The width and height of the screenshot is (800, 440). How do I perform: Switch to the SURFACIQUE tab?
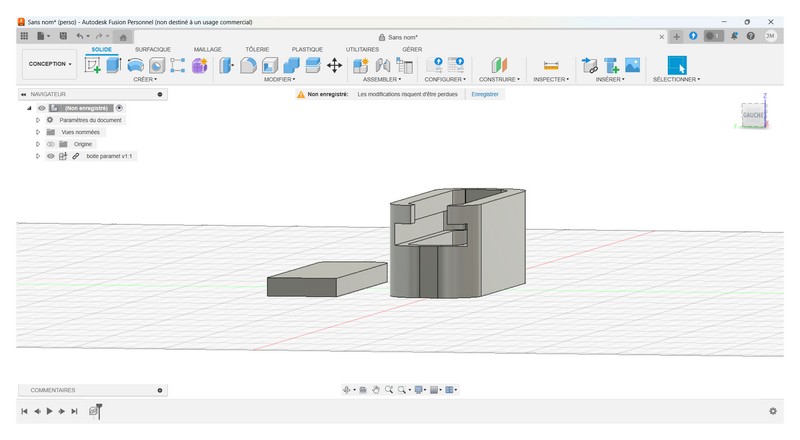[x=153, y=49]
